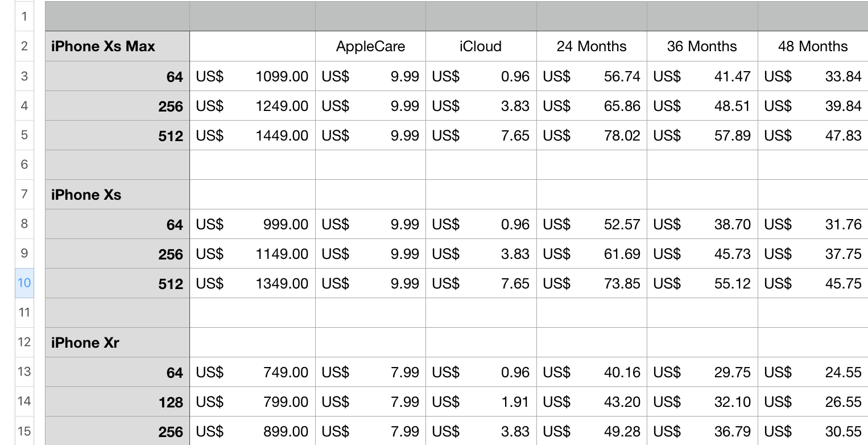Select the iPhone Xs section label cell
The image size is (868, 445).
click(x=117, y=195)
